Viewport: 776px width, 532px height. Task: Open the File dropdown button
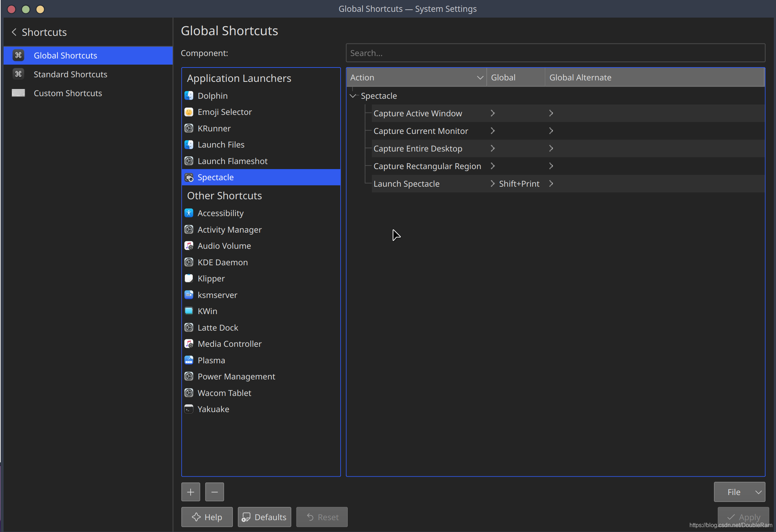coord(739,492)
